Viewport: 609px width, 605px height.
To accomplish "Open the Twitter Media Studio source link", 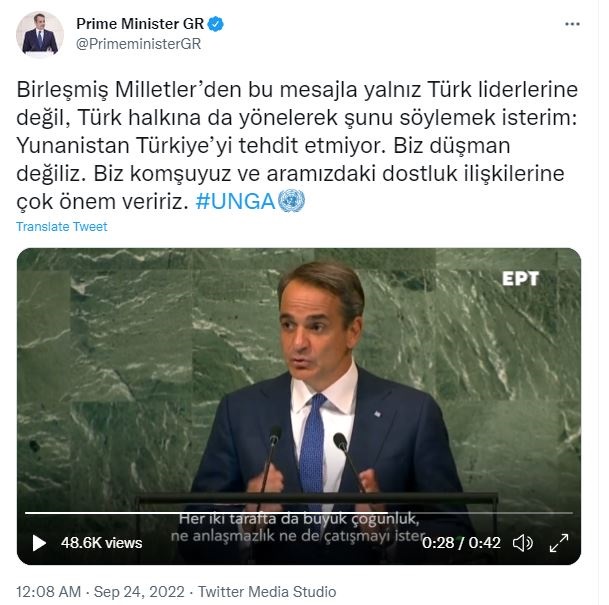I will click(x=267, y=592).
